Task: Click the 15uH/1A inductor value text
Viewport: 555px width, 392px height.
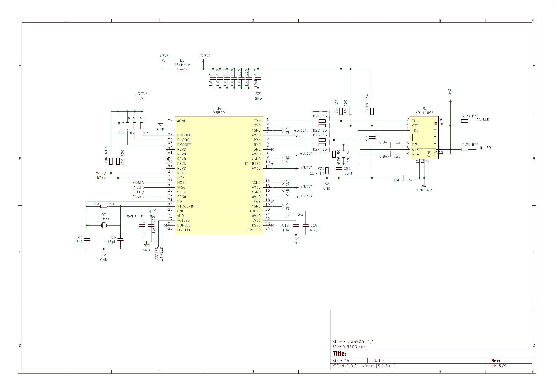Action: point(182,65)
